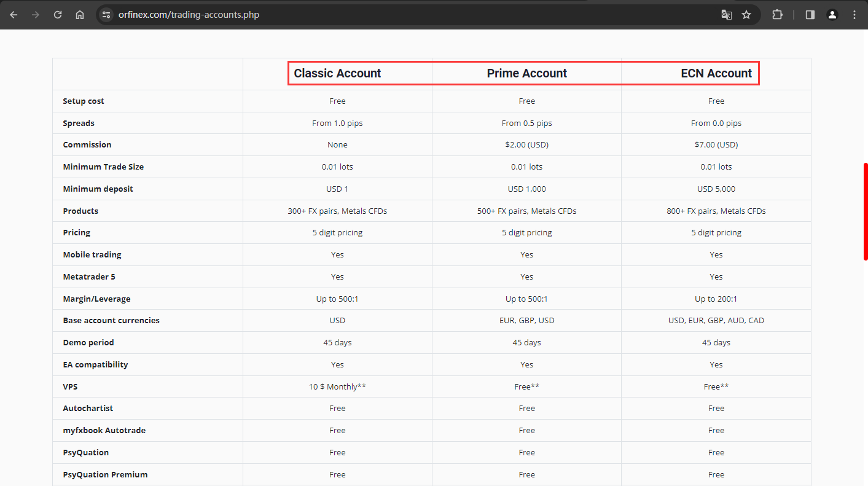Bookmark this page with the star icon
Viewport: 868px width, 486px height.
point(746,15)
